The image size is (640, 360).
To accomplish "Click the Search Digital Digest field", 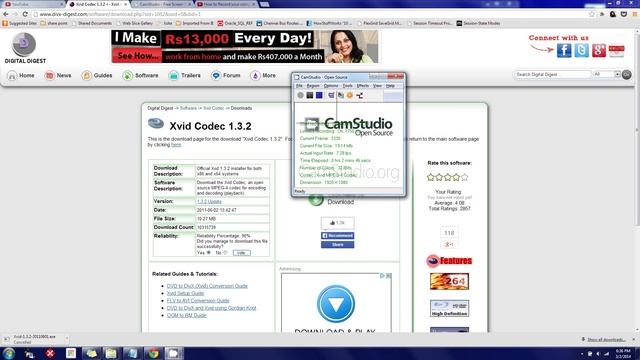I will click(553, 74).
